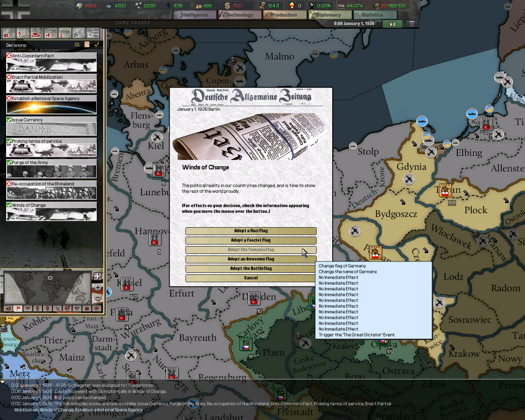Toggle the decisions filter checkmark icon
Screen dimensions: 525x420
[97, 45]
